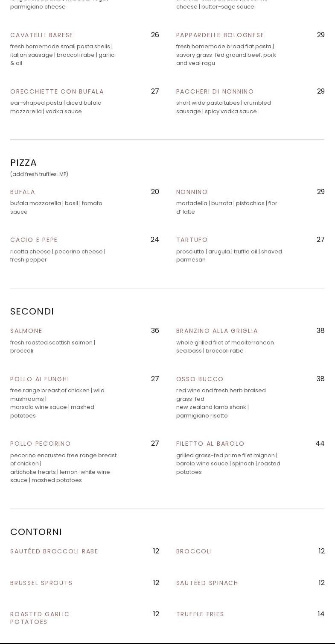
Task: Open the Orecchiette con Bufala item
Action: click(x=57, y=91)
